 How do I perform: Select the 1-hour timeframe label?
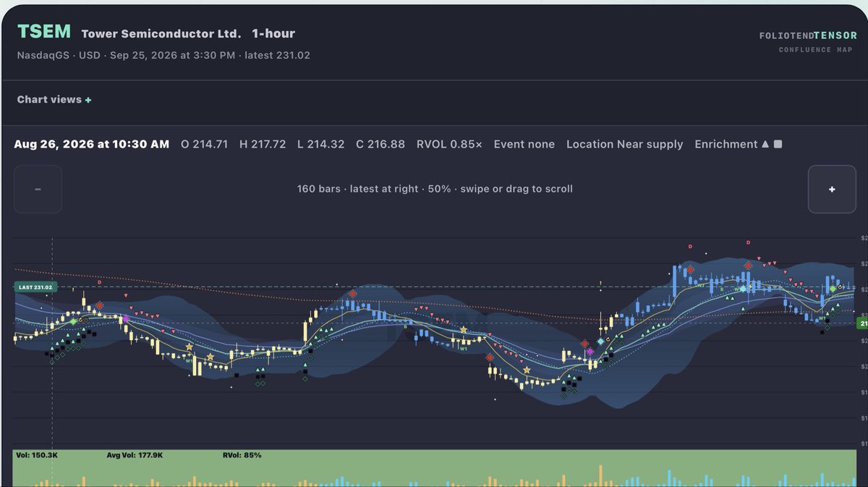273,33
